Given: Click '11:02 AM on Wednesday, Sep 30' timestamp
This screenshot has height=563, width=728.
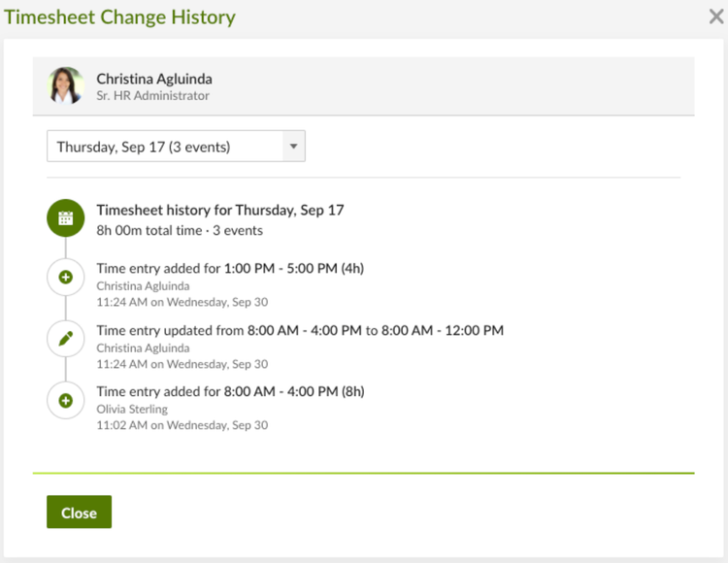Looking at the screenshot, I should [182, 425].
